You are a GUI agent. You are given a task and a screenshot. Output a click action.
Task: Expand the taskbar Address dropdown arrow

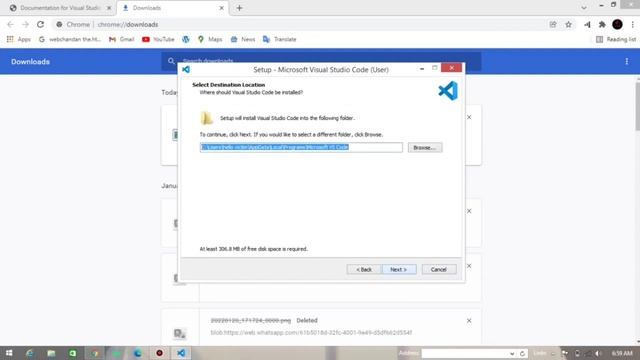tap(512, 353)
